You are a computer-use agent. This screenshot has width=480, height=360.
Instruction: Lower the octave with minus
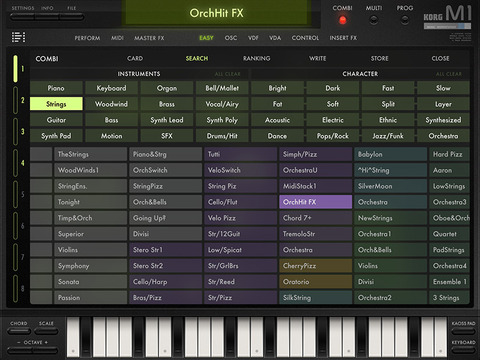click(x=20, y=350)
